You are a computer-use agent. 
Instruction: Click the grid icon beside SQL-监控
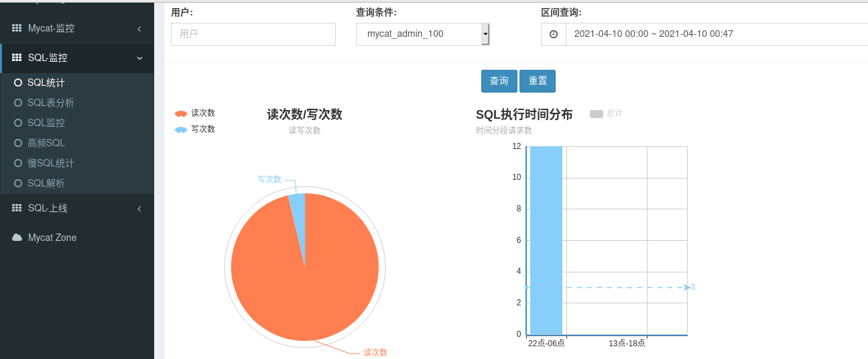pyautogui.click(x=17, y=58)
